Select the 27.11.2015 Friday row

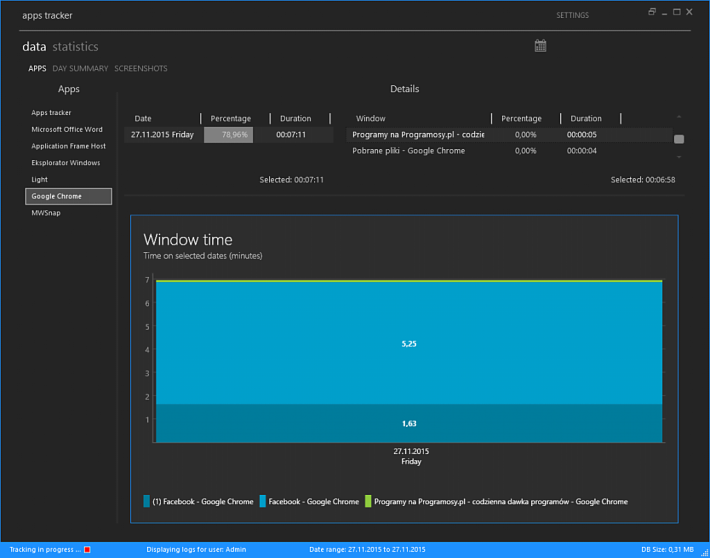pyautogui.click(x=229, y=135)
